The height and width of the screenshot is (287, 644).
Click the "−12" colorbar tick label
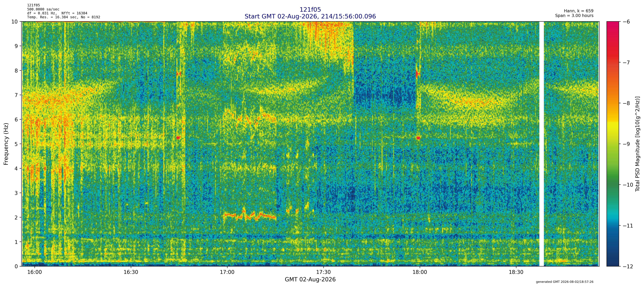coord(628,266)
